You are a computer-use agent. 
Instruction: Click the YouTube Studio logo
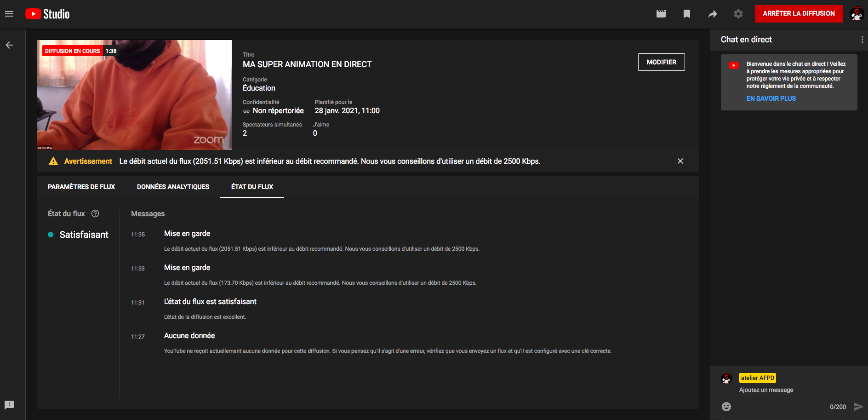tap(47, 14)
